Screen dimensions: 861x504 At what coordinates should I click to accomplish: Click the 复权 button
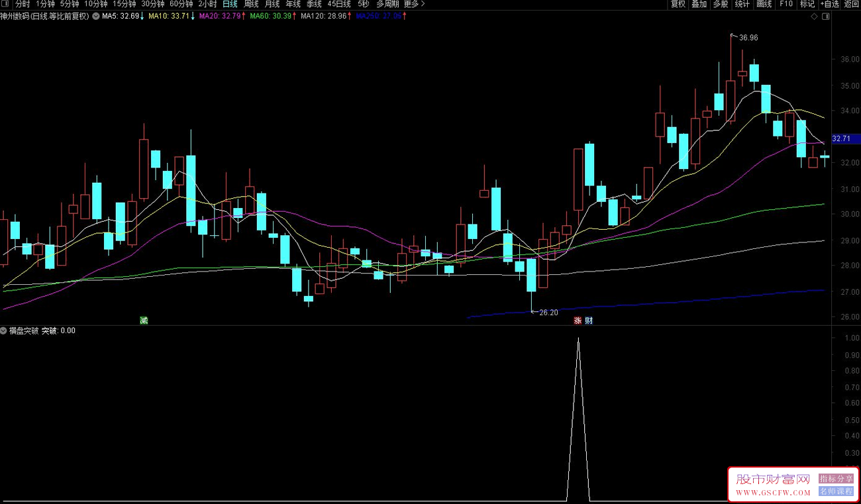pos(678,4)
